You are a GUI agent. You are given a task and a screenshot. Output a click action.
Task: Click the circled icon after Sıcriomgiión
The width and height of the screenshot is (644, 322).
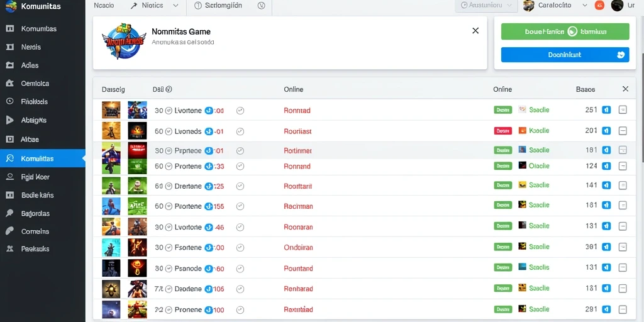coord(261,5)
